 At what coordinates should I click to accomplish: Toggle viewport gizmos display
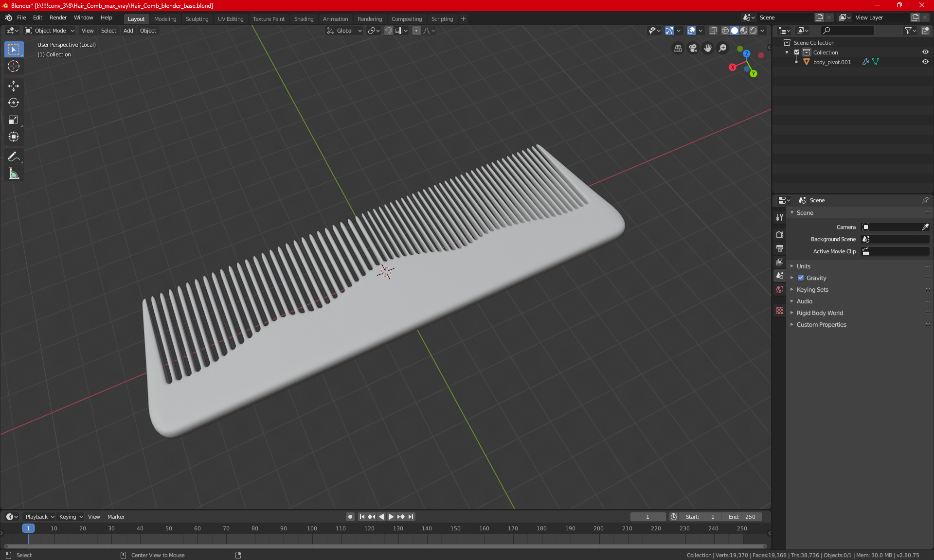coord(669,31)
